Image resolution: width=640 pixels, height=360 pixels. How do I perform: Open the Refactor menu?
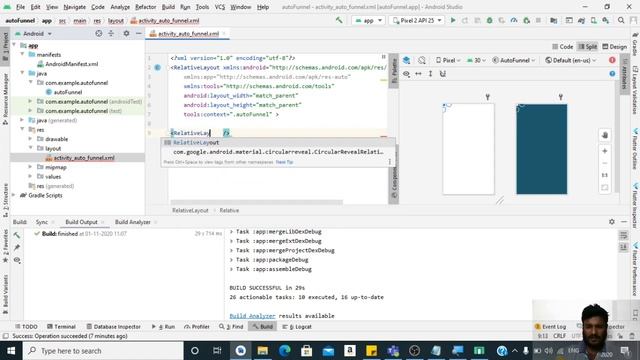pos(146,7)
